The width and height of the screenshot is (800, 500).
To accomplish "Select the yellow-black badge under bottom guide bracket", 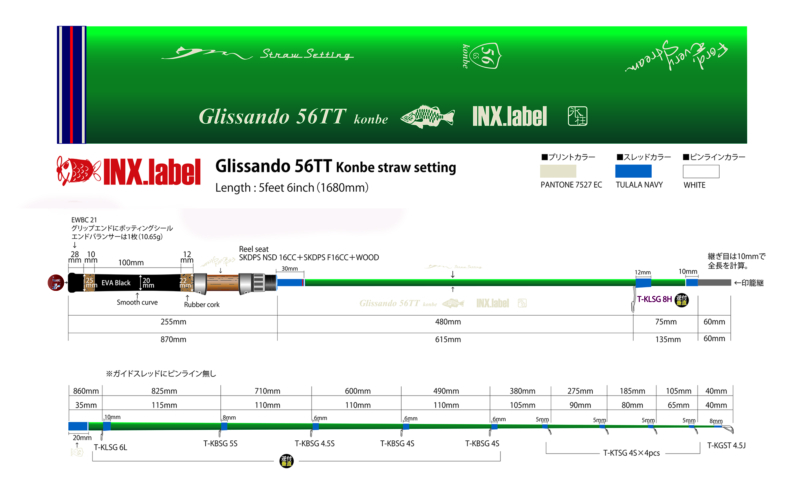I will coord(285,463).
